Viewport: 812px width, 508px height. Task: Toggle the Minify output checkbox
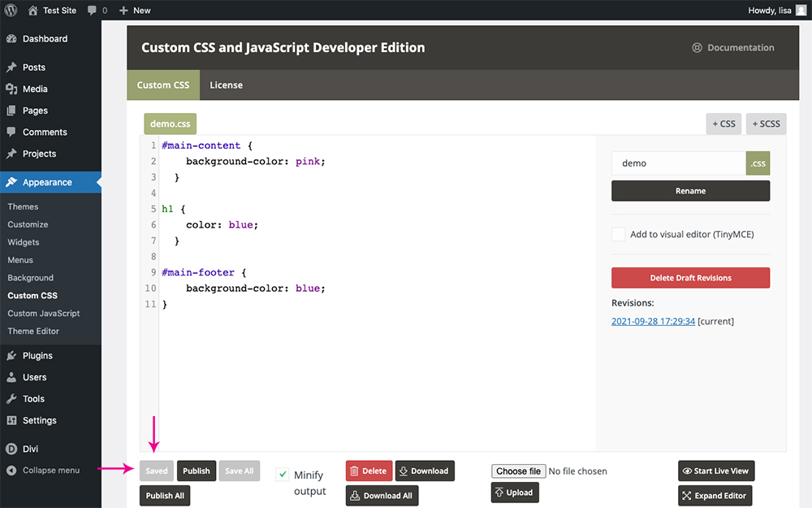(x=283, y=475)
